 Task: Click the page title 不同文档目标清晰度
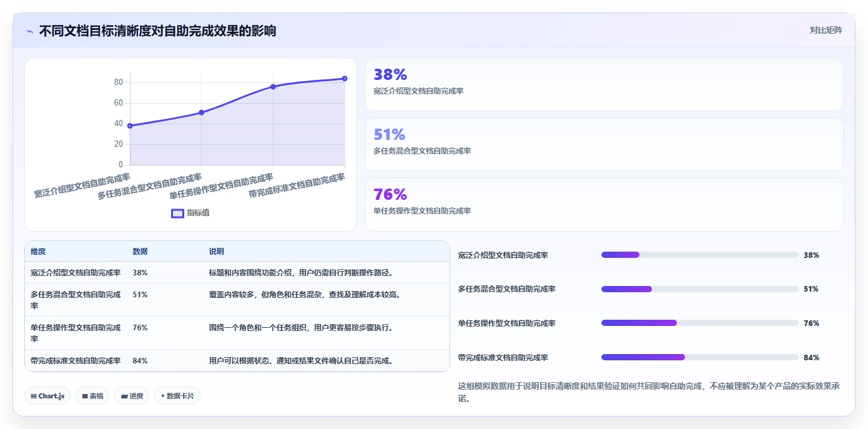point(157,31)
